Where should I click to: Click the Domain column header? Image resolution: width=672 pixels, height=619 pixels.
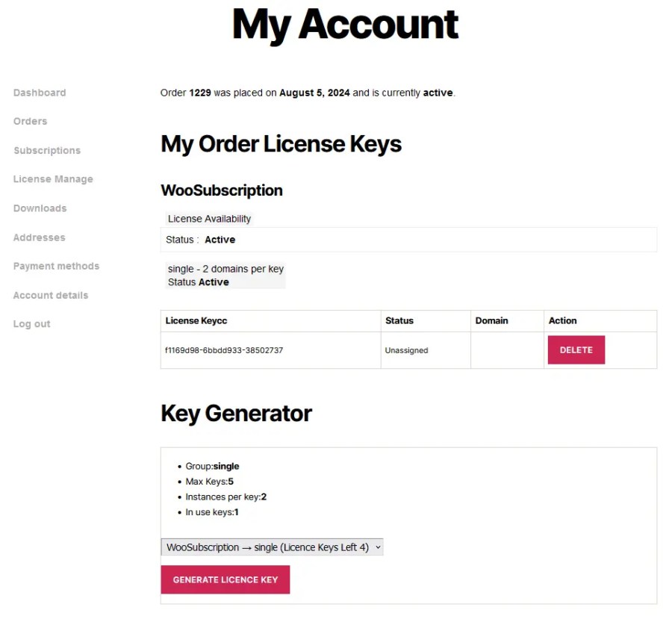(491, 320)
